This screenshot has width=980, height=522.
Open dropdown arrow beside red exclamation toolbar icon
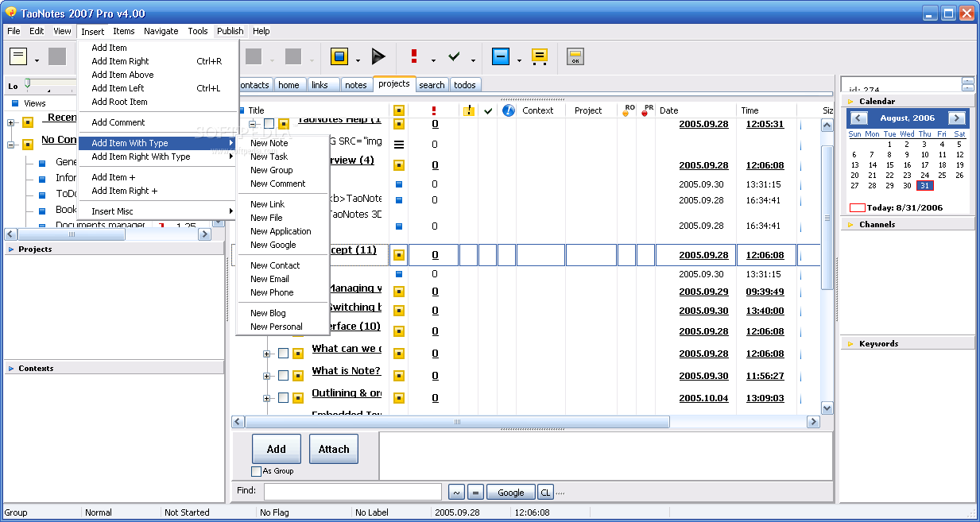pos(433,60)
